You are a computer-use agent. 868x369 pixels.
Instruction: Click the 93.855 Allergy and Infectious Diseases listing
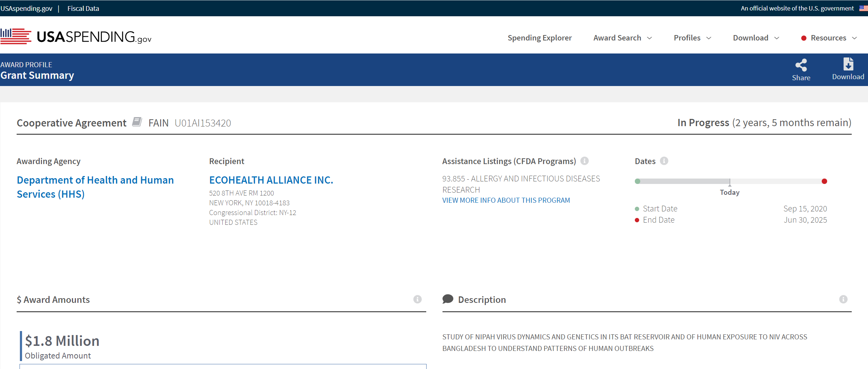point(521,184)
